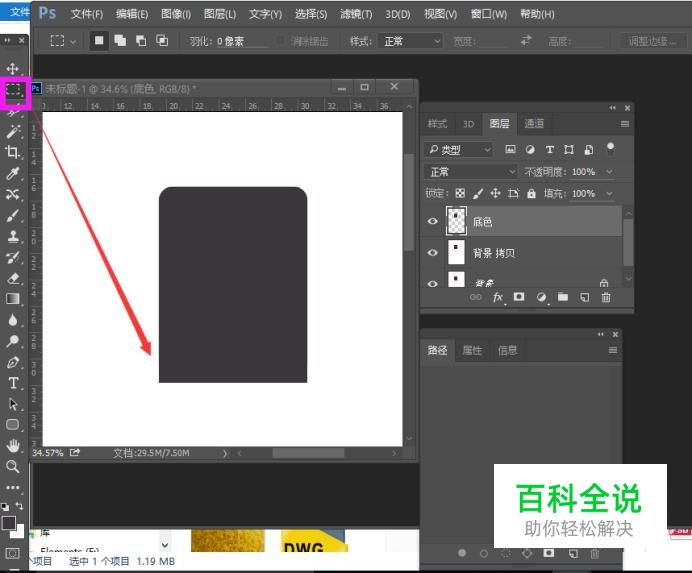Open the Paths panel options menu
The width and height of the screenshot is (692, 573).
point(613,350)
